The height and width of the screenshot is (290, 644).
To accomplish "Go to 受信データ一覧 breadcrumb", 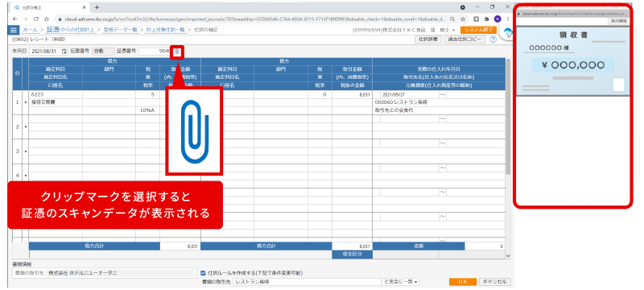I will (x=114, y=30).
